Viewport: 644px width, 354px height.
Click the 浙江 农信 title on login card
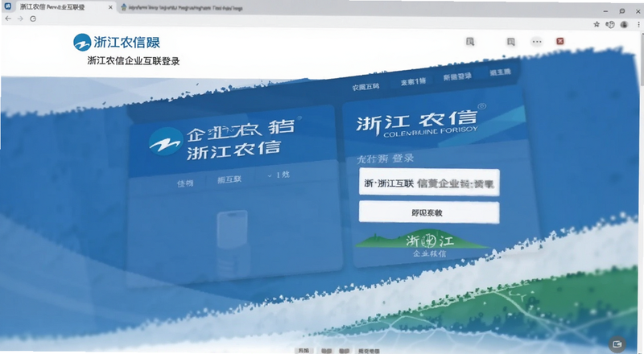click(x=417, y=123)
